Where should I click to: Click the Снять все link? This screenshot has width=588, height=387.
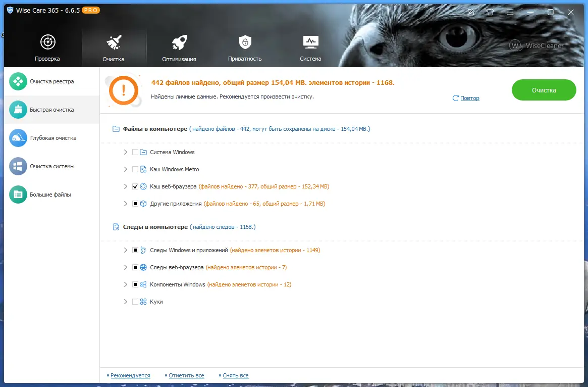[x=236, y=375]
